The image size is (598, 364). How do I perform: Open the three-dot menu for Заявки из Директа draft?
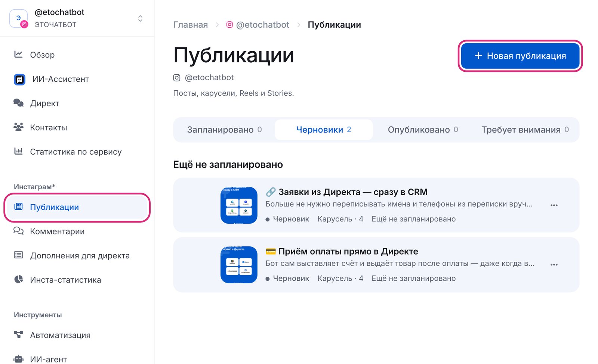(x=554, y=205)
